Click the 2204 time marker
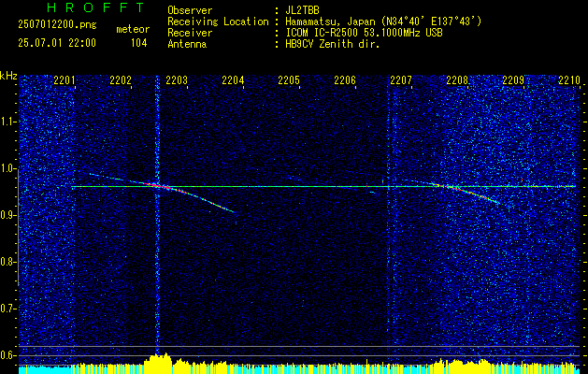This screenshot has height=374, width=588. 233,80
